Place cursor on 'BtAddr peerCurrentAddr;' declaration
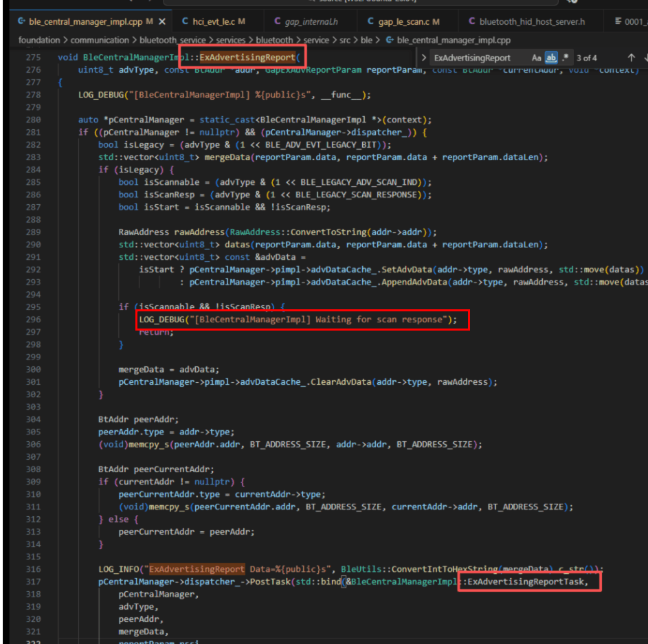 tap(156, 469)
